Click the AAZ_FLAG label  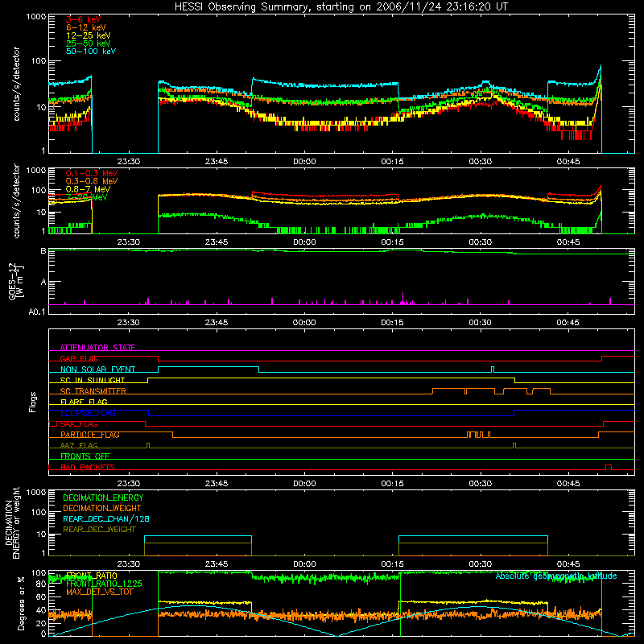(79, 445)
